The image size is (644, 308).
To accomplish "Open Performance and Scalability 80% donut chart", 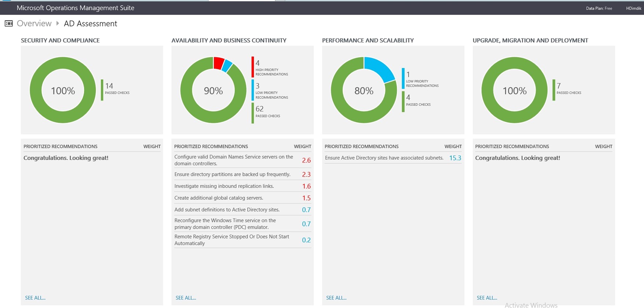I will pyautogui.click(x=364, y=90).
